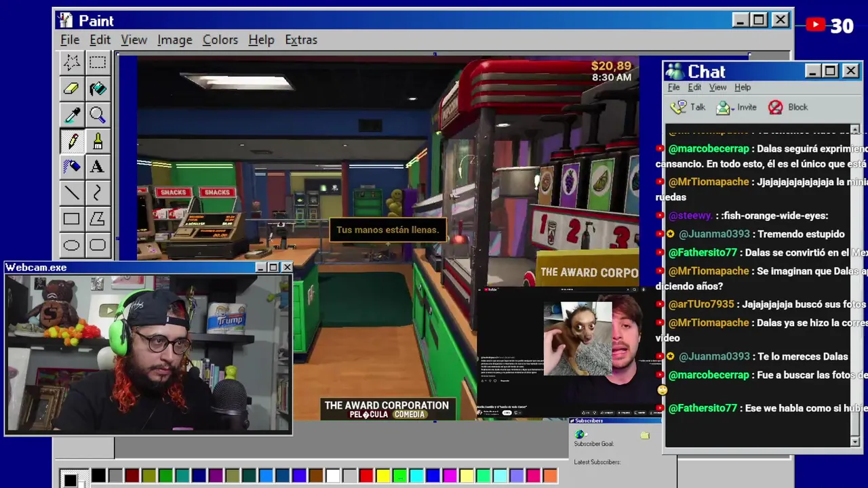Image resolution: width=868 pixels, height=488 pixels.
Task: Select the Free-Form Select star tool
Action: (x=71, y=63)
